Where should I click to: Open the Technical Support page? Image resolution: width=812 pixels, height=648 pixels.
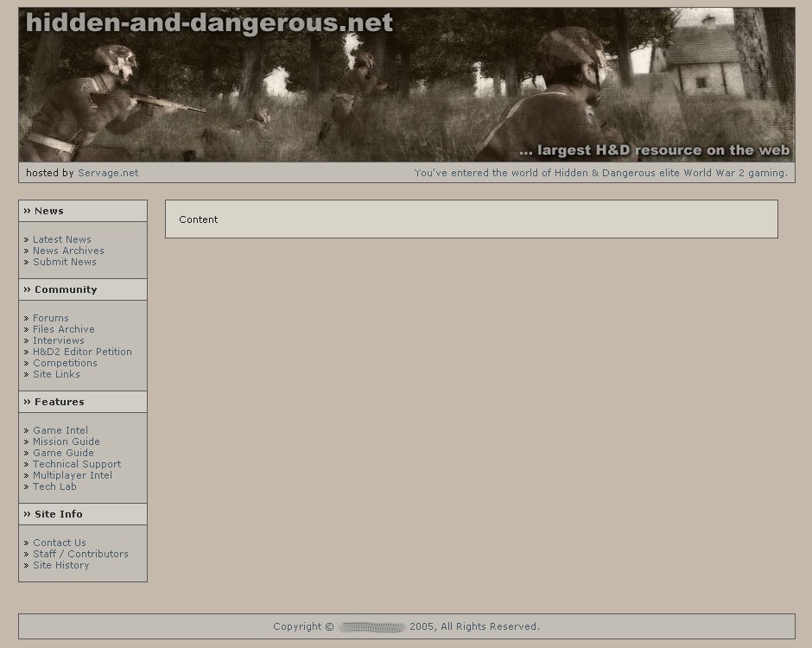coord(77,464)
